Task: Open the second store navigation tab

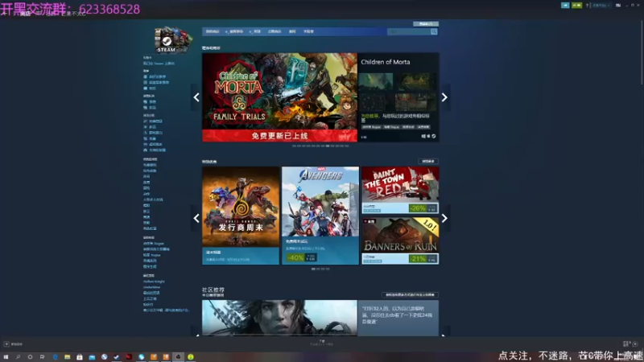Action: (234, 31)
